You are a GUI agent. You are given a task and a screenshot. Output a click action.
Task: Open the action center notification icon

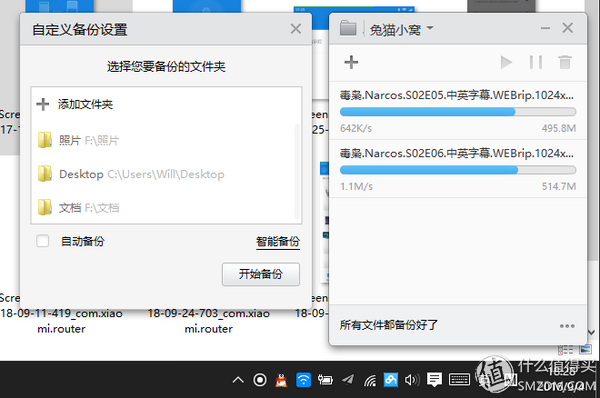pyautogui.click(x=434, y=380)
